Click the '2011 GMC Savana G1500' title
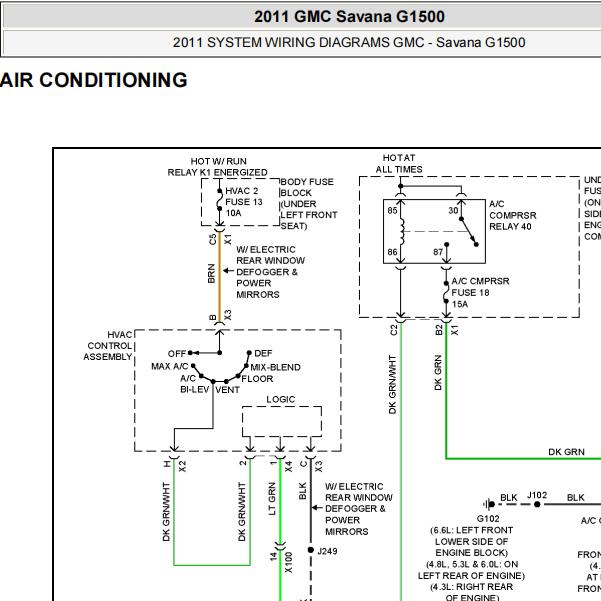This screenshot has width=601, height=601. coord(349,16)
